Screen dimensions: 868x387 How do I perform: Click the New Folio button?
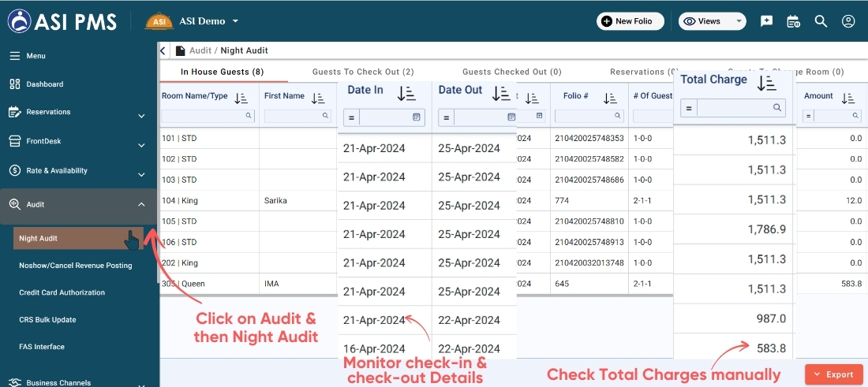click(x=630, y=21)
